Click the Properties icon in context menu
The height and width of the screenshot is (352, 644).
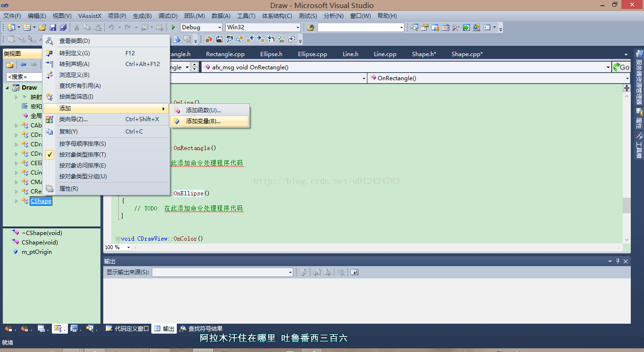click(x=50, y=189)
